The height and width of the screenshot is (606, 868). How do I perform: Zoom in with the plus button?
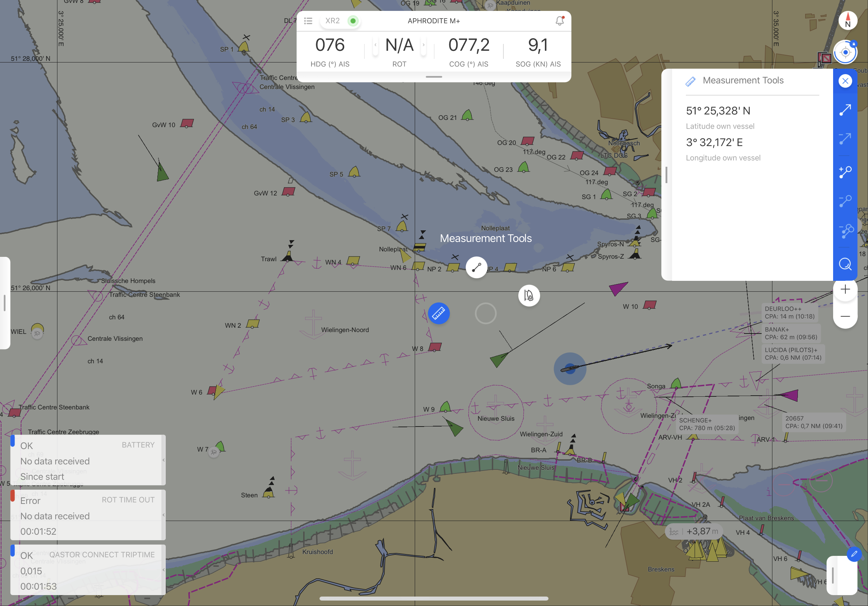(845, 290)
